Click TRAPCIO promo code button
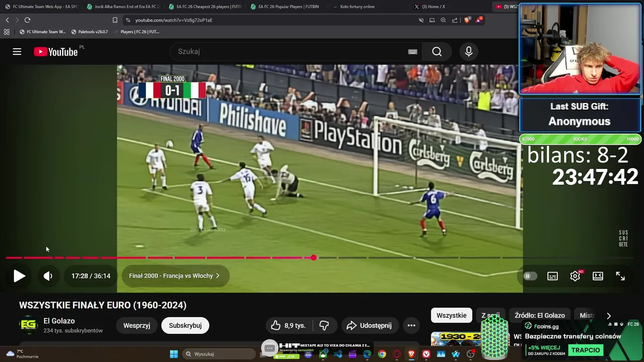 pos(586,350)
